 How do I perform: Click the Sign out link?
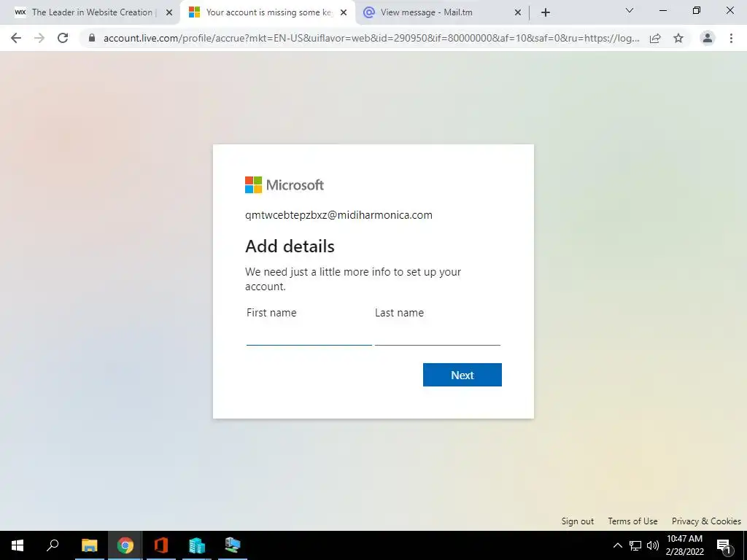coord(578,521)
